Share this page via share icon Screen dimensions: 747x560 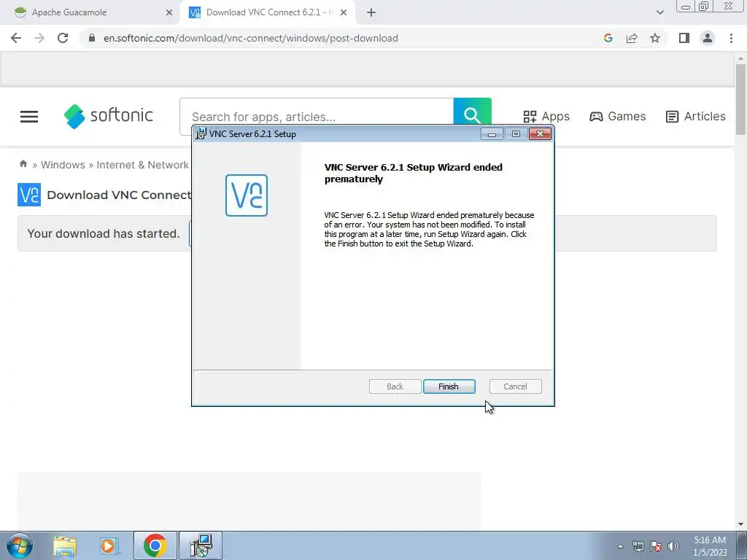(632, 38)
